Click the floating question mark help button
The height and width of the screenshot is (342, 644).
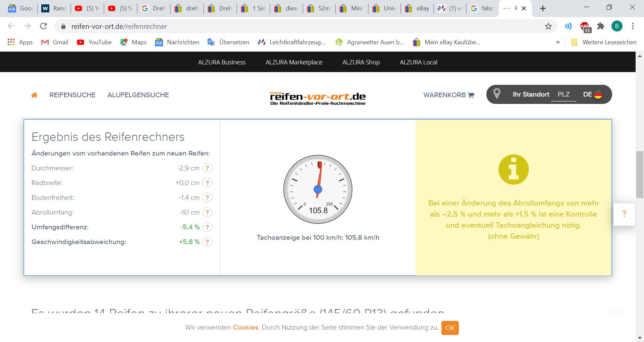click(x=624, y=214)
